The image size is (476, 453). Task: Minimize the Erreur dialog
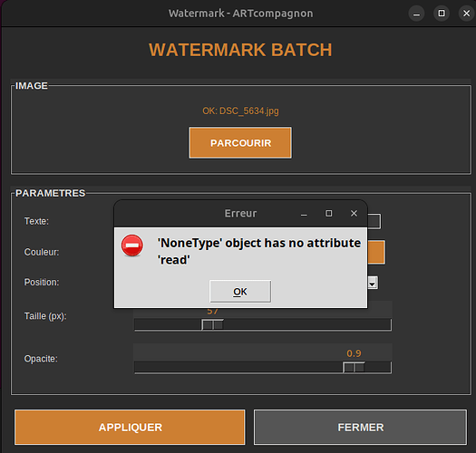[x=304, y=214]
